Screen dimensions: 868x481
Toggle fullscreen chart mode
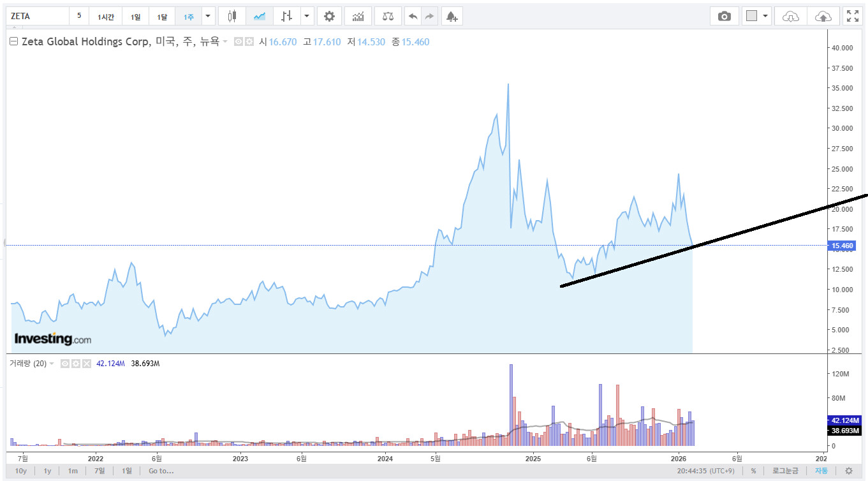coord(852,17)
